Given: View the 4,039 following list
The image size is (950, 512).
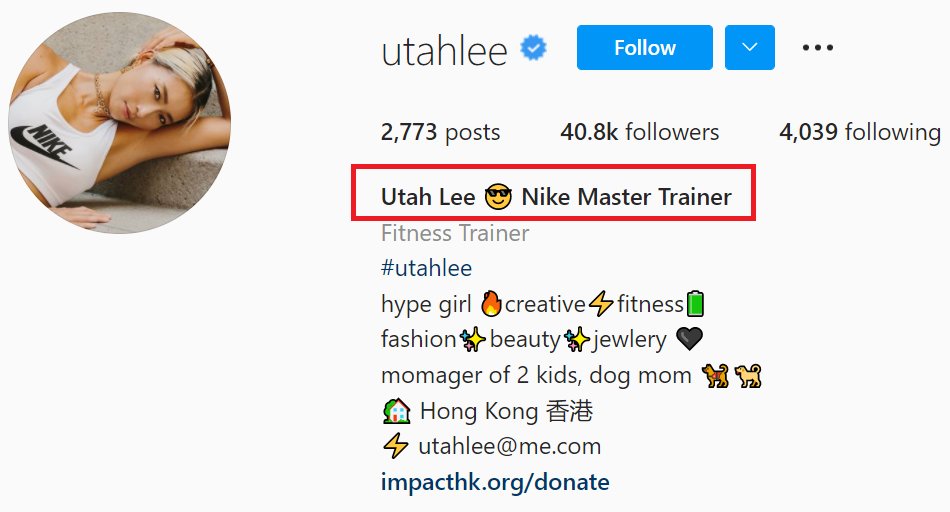Looking at the screenshot, I should click(860, 132).
